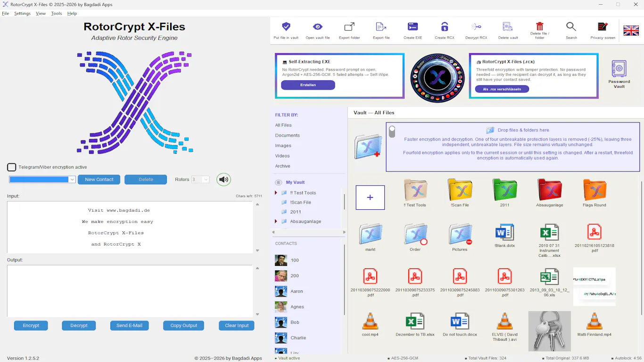Open the Help menu

(72, 13)
